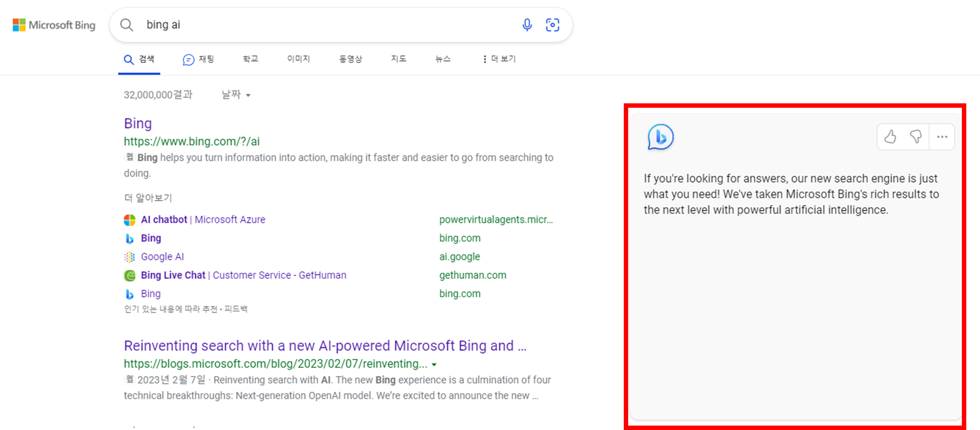Viewport: 980px width, 430px height.
Task: Start voice search with microphone icon
Action: [x=527, y=25]
